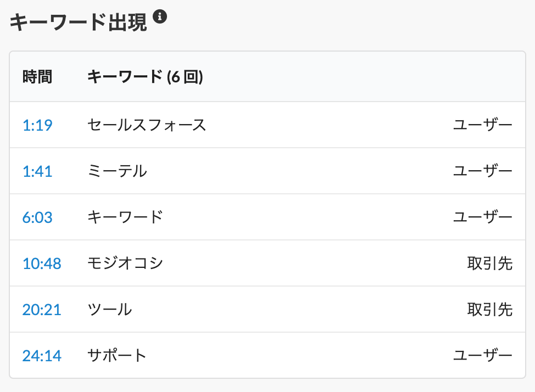
Task: Click ユーザー speaker label for セールスフォース
Action: point(482,125)
